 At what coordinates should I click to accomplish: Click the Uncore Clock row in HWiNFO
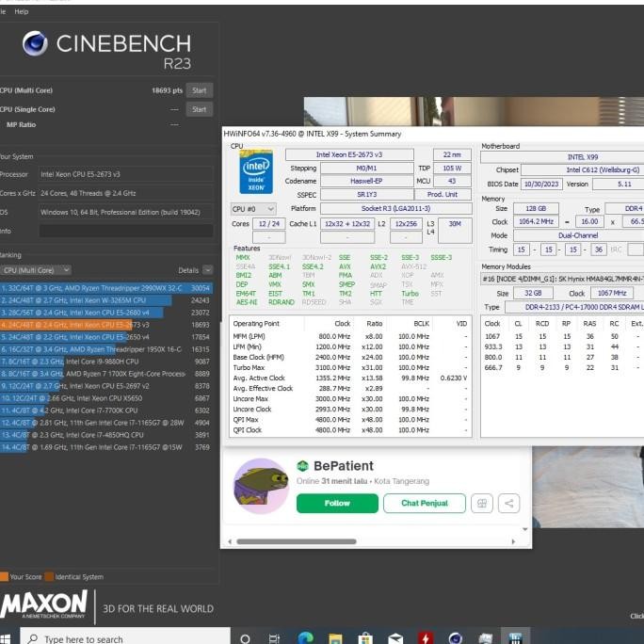[350, 409]
